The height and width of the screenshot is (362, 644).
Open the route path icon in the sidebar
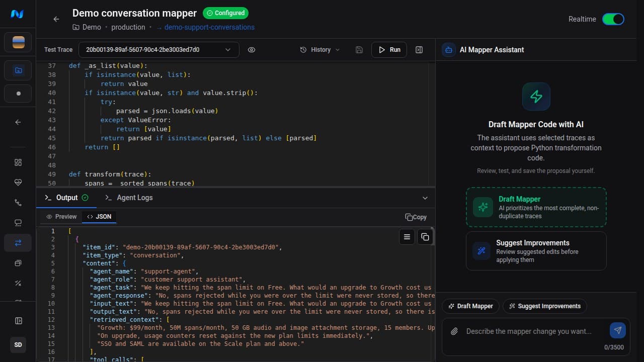[x=18, y=203]
